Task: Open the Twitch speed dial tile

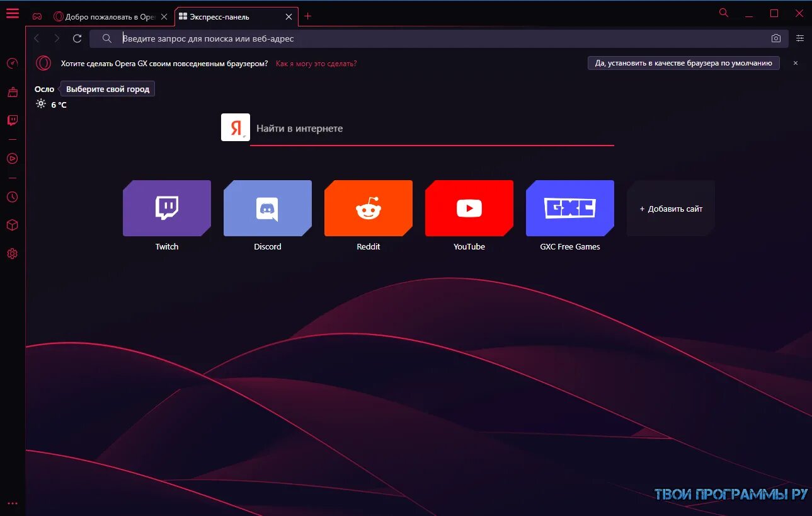Action: [x=167, y=209]
